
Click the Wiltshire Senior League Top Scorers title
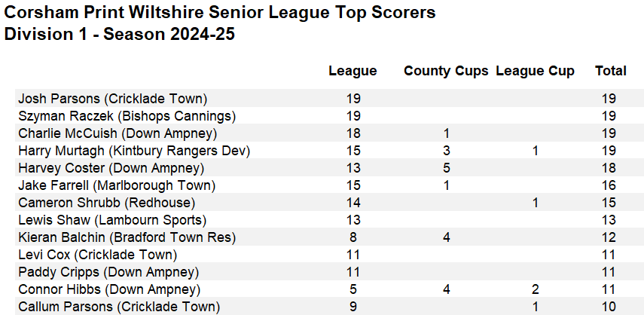pos(220,14)
